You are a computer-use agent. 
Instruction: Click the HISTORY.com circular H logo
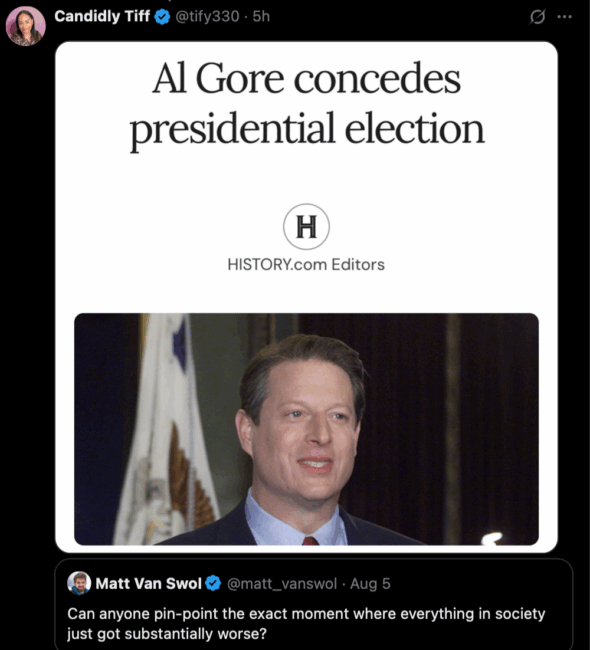[306, 226]
